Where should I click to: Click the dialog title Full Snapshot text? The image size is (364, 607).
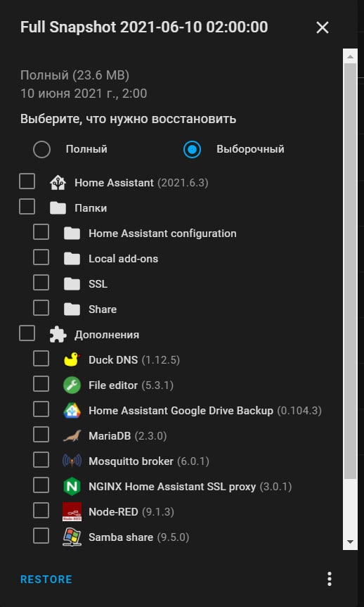144,27
